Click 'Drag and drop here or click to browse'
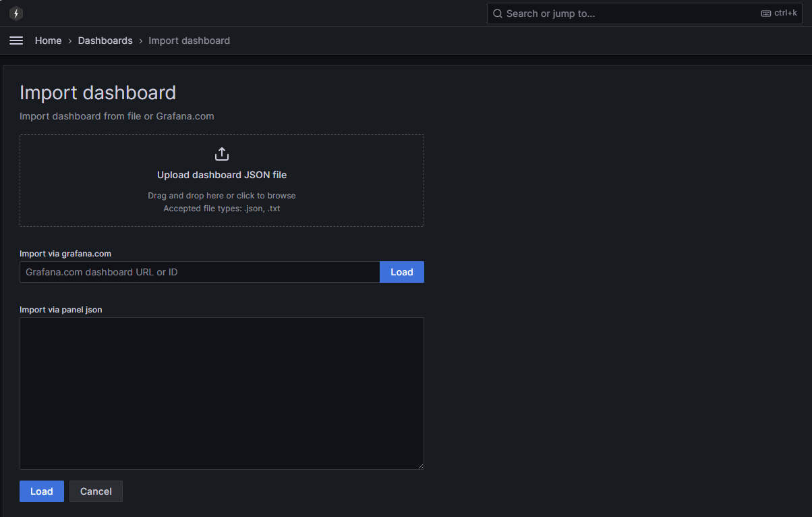 pos(222,196)
